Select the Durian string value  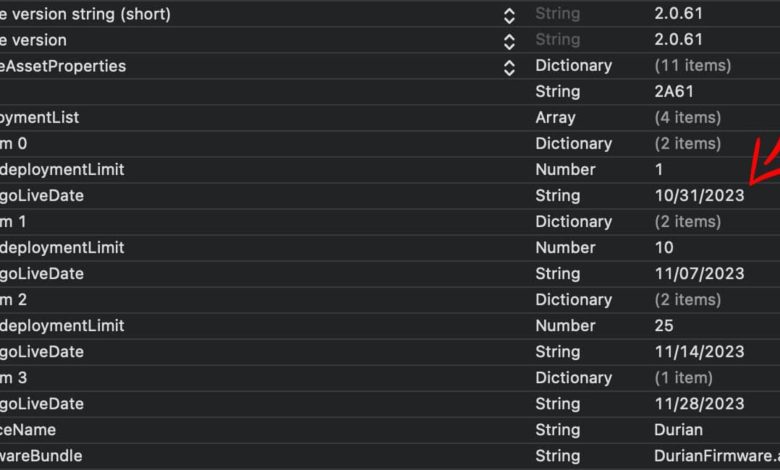[680, 429]
